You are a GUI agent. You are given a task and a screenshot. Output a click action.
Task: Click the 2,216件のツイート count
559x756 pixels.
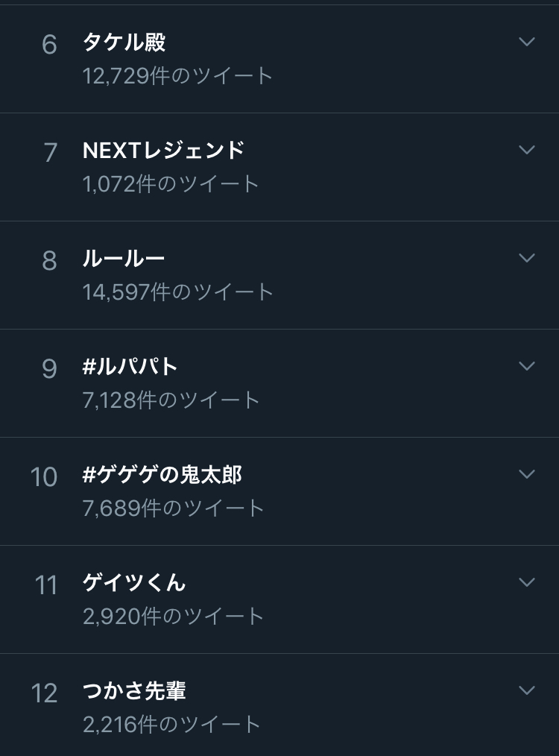click(172, 725)
